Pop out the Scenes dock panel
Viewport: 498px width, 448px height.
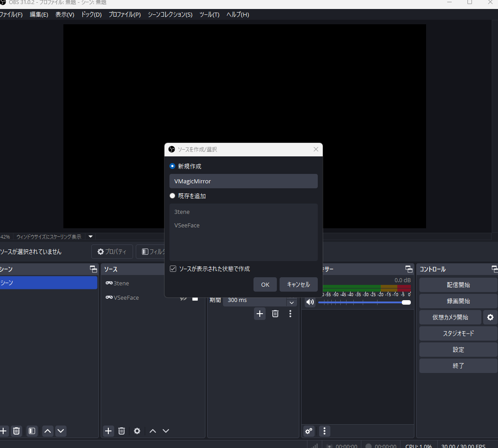tap(93, 269)
